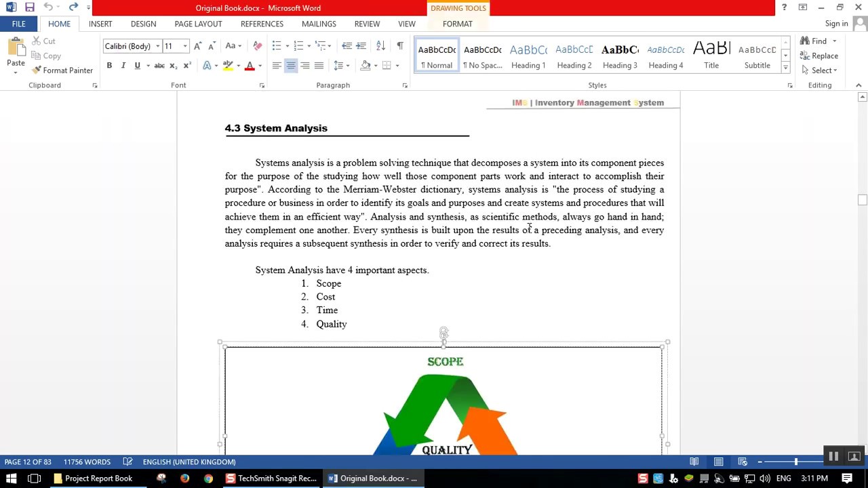Viewport: 868px width, 488px height.
Task: Toggle Bold formatting
Action: tap(109, 66)
